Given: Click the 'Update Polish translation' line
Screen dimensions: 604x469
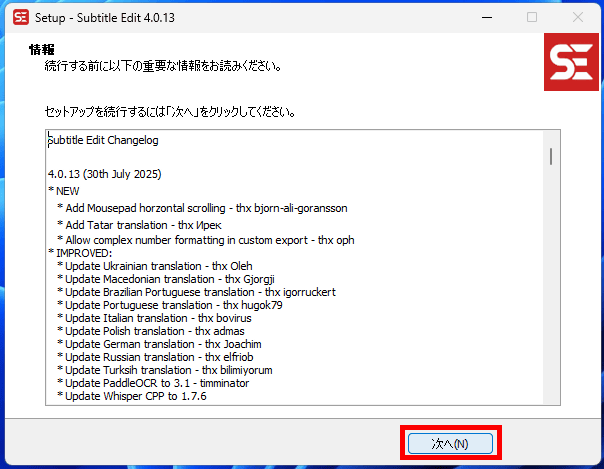Looking at the screenshot, I should [151, 331].
